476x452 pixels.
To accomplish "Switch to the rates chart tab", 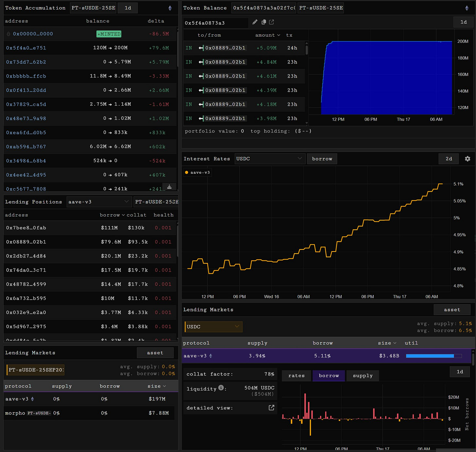I will click(x=297, y=376).
